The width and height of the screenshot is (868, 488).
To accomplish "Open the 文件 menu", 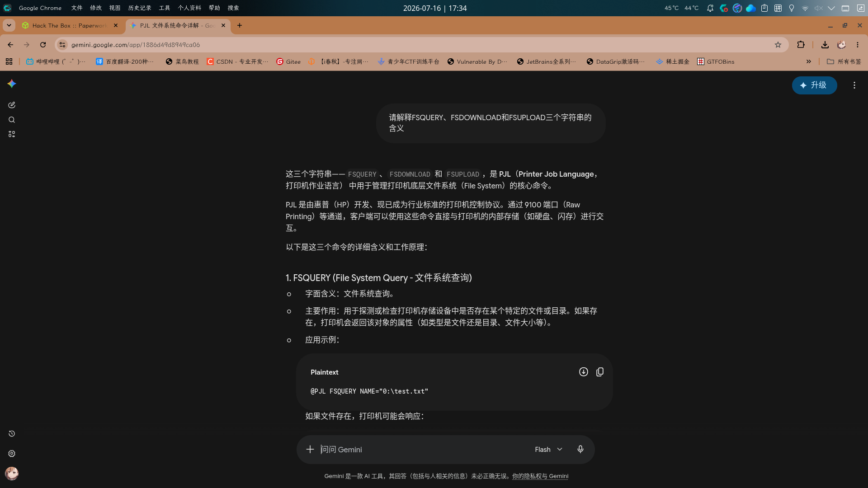I will pos(77,8).
